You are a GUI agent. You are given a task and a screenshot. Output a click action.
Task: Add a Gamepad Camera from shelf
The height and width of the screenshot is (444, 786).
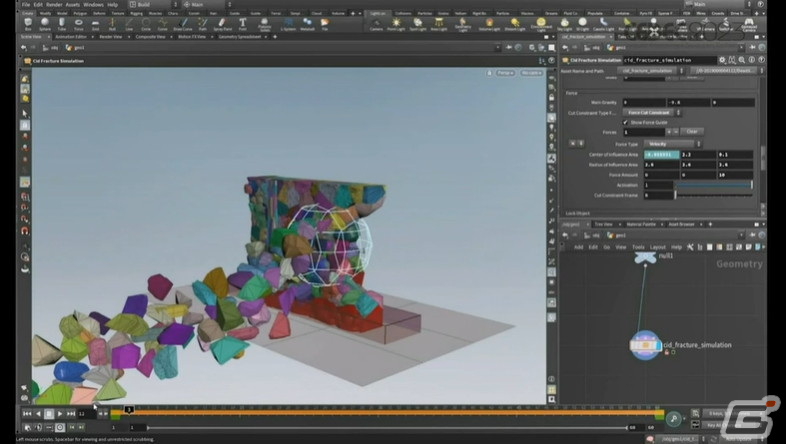tap(748, 24)
